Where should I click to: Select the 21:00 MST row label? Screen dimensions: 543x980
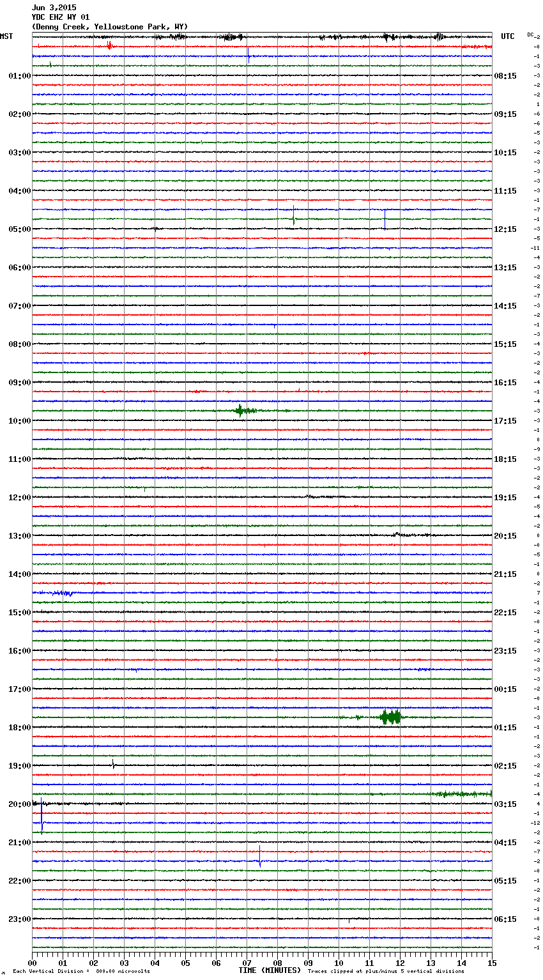(20, 843)
